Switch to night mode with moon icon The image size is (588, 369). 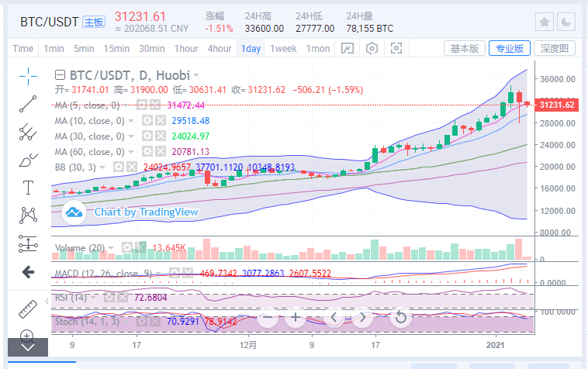tap(566, 22)
